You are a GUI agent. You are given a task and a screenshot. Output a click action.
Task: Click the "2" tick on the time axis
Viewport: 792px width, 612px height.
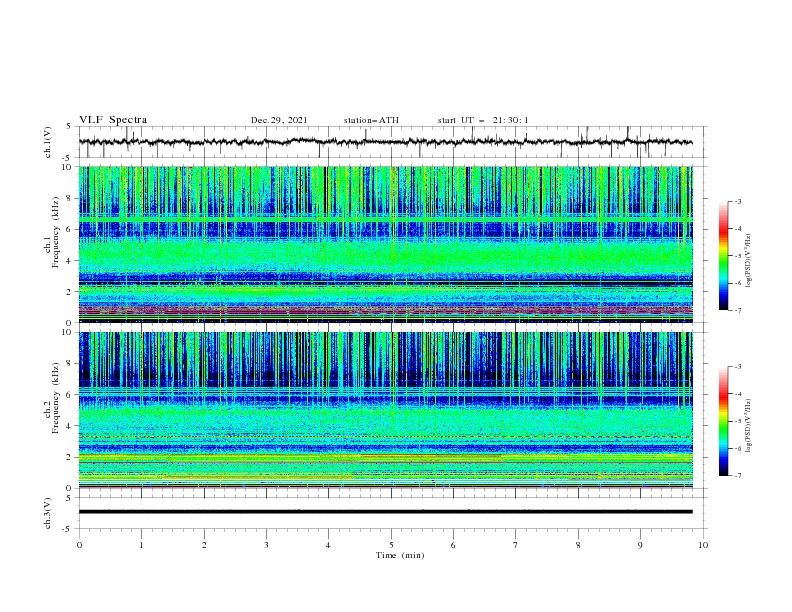204,545
